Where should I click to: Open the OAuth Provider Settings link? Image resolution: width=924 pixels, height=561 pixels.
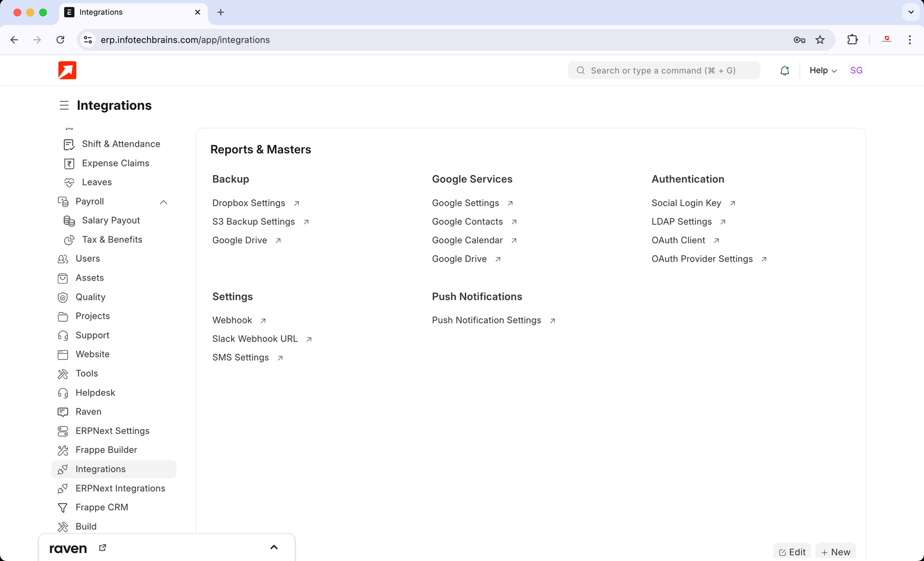(x=702, y=259)
